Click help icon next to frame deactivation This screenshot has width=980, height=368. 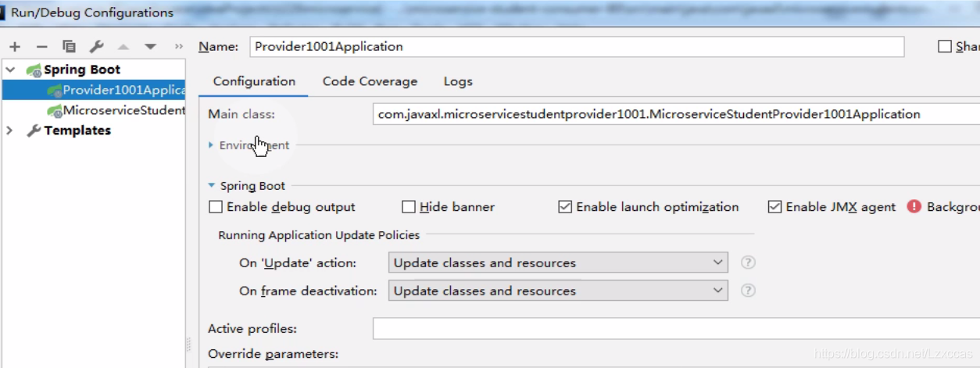coord(748,291)
